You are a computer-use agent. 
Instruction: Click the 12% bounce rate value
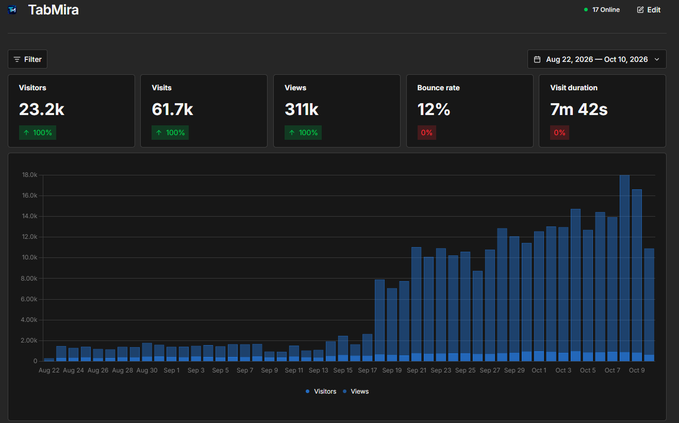[x=433, y=109]
